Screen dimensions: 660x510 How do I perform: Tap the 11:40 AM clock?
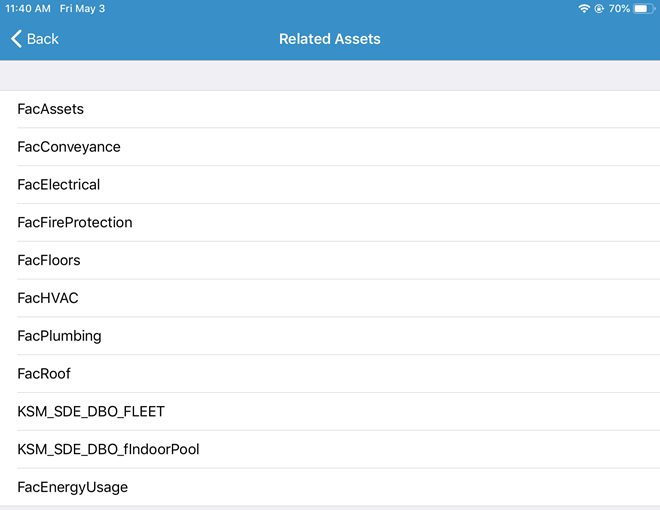point(28,8)
